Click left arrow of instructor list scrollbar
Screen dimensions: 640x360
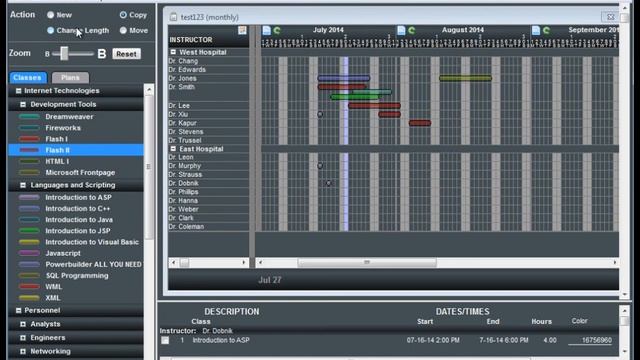tap(173, 262)
